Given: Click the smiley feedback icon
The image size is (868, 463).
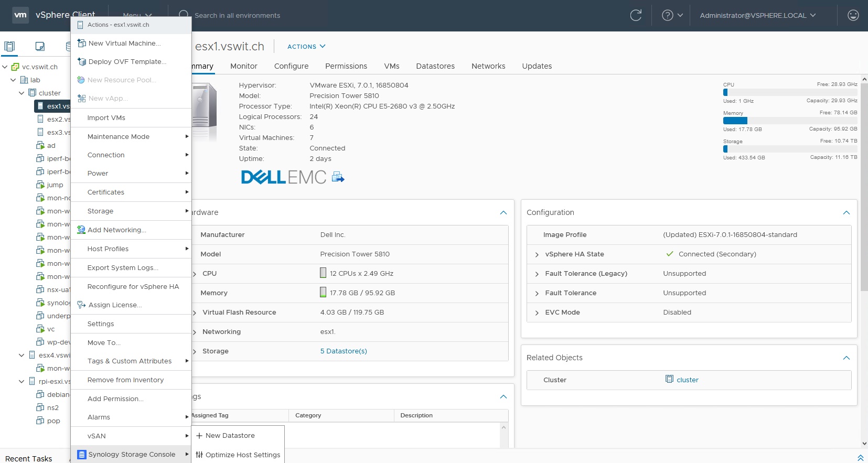Looking at the screenshot, I should coord(853,15).
